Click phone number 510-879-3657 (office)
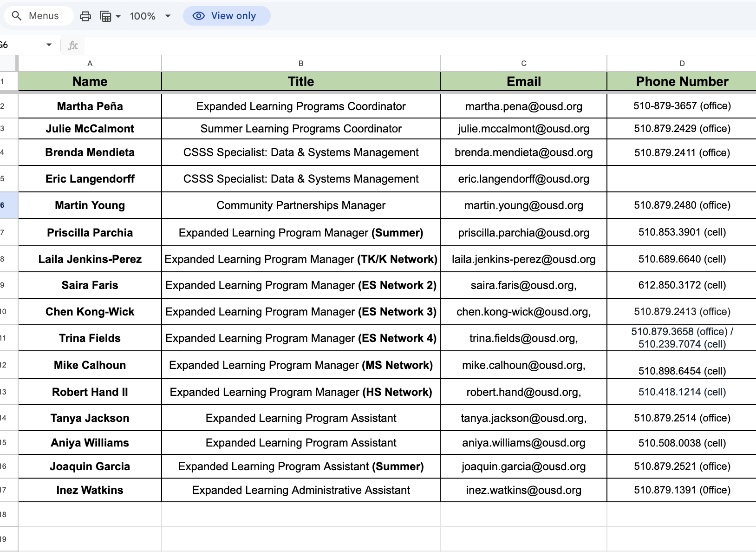Screen dimensions: 756x552 click(x=682, y=106)
